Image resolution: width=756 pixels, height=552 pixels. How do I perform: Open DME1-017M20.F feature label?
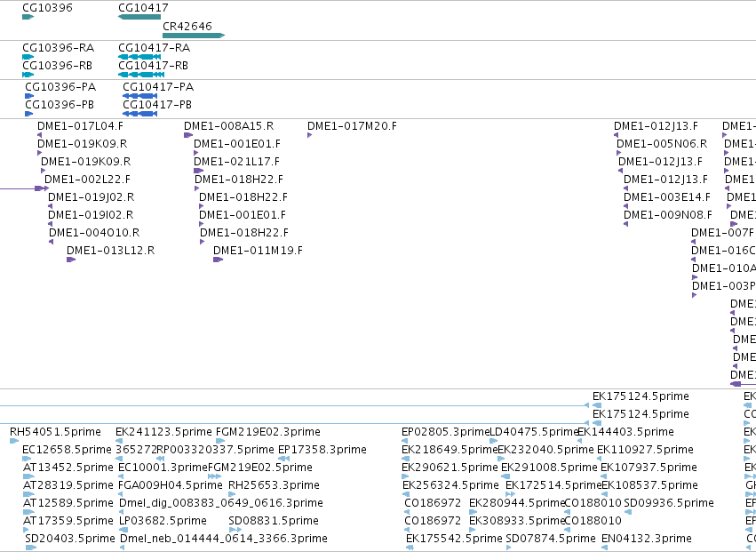(353, 126)
